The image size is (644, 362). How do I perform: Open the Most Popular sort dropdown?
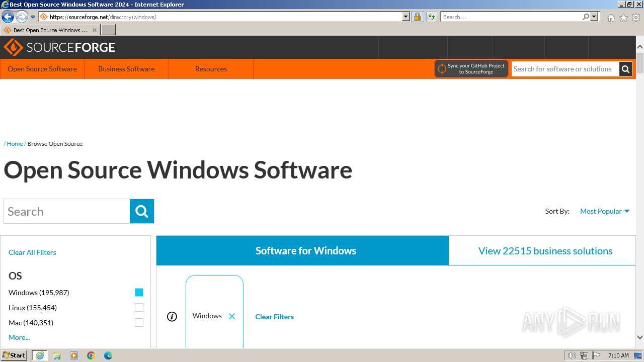(605, 211)
